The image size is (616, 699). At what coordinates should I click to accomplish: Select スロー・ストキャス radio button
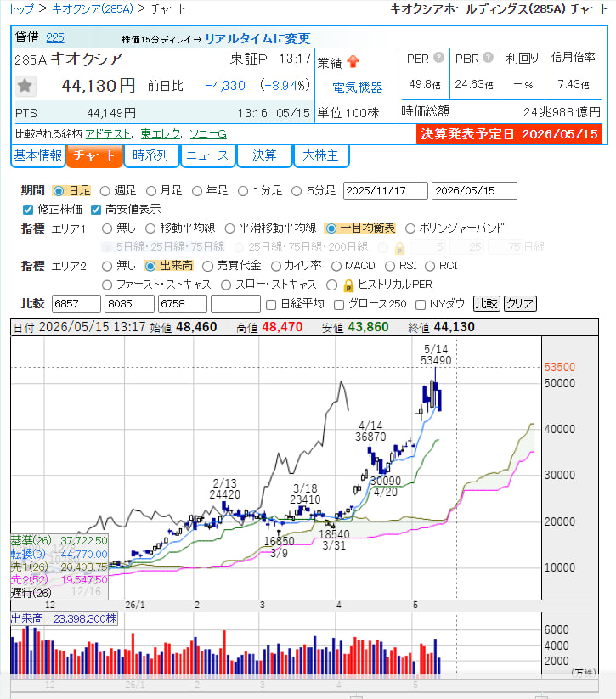(x=226, y=285)
